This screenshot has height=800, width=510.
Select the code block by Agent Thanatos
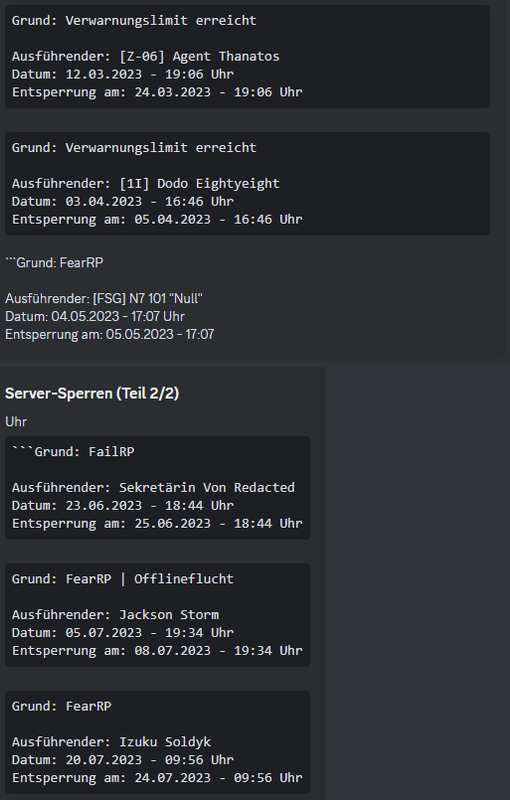click(x=247, y=56)
